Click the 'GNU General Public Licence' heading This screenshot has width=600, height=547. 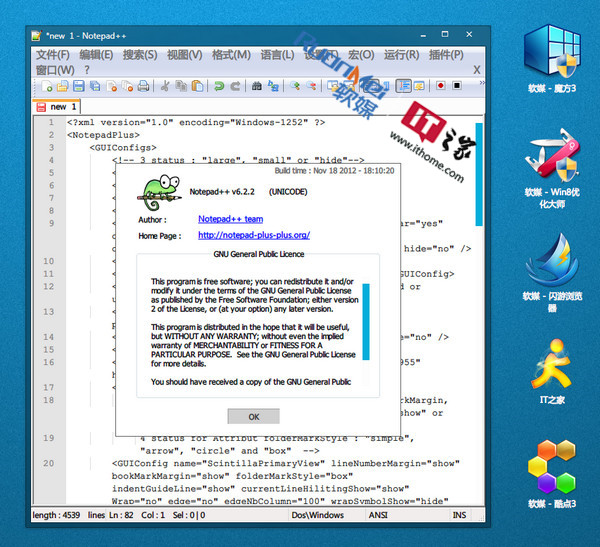coord(259,254)
